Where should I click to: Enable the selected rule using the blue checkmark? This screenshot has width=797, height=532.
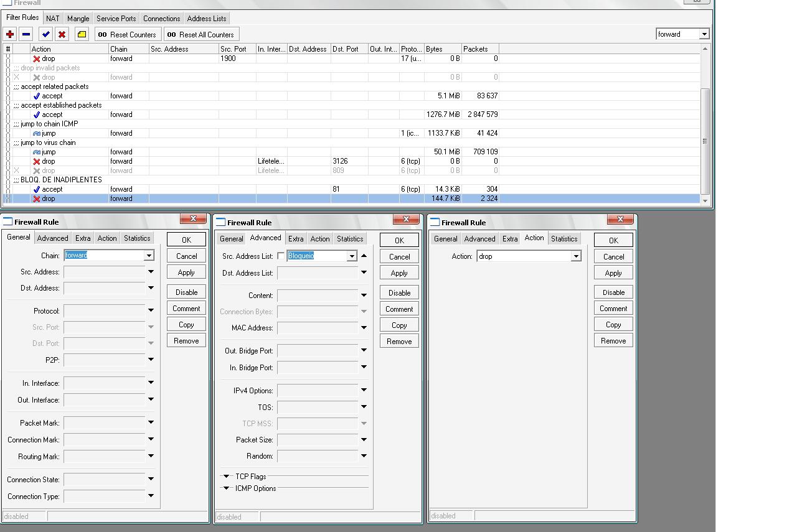45,34
